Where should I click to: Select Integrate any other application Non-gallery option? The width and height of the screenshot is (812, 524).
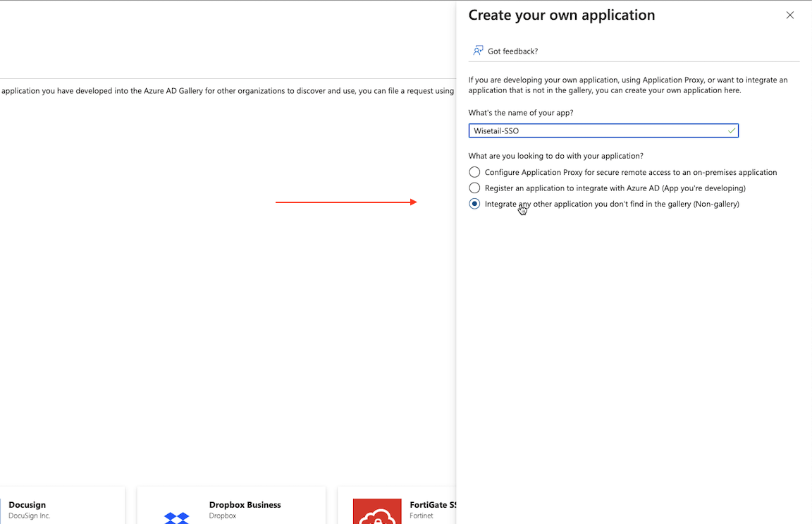474,204
